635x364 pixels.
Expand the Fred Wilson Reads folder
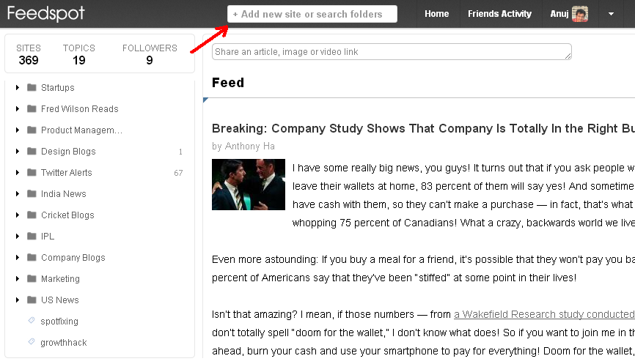pos(18,109)
